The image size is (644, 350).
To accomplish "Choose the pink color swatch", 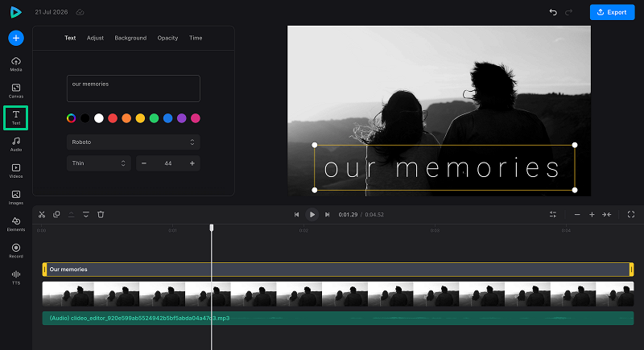I will (x=196, y=118).
